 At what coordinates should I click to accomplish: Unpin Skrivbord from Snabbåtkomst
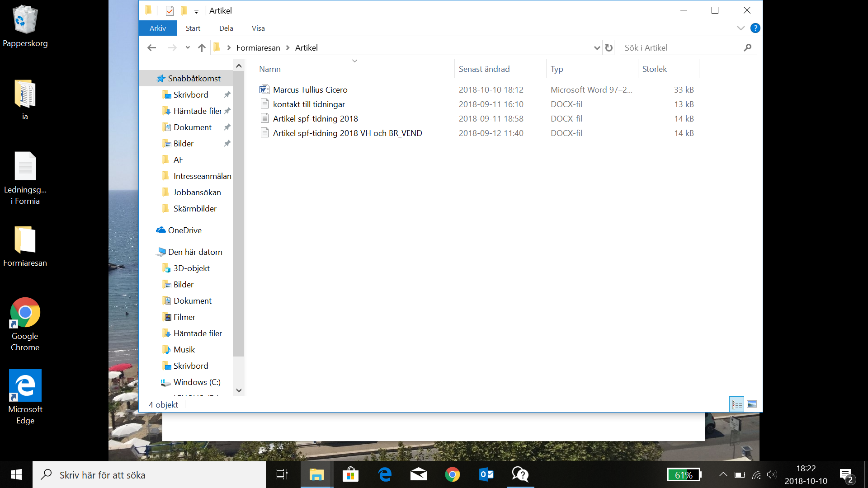tap(227, 95)
